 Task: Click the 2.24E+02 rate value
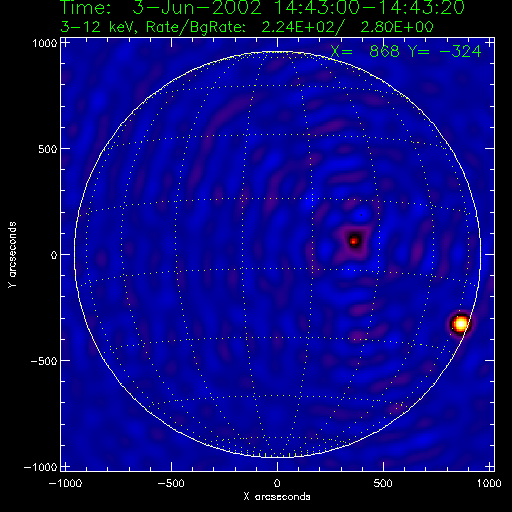point(298,27)
